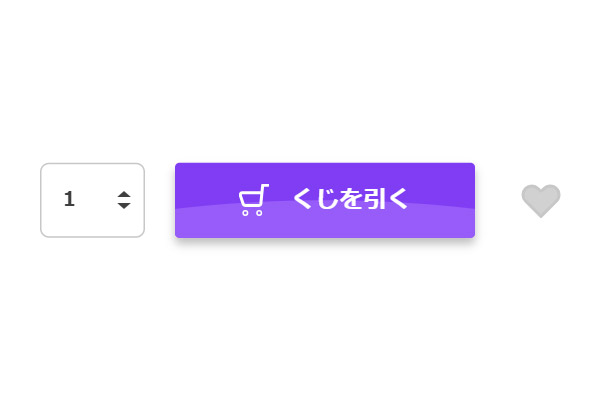Click the cart icon left of くじを引く
The image size is (600, 400).
[254, 200]
